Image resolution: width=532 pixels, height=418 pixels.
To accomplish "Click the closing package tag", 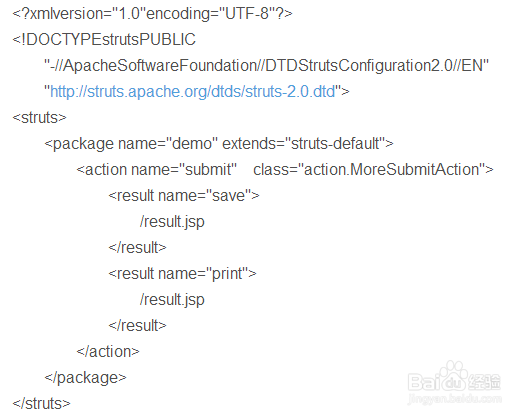I will click(85, 378).
